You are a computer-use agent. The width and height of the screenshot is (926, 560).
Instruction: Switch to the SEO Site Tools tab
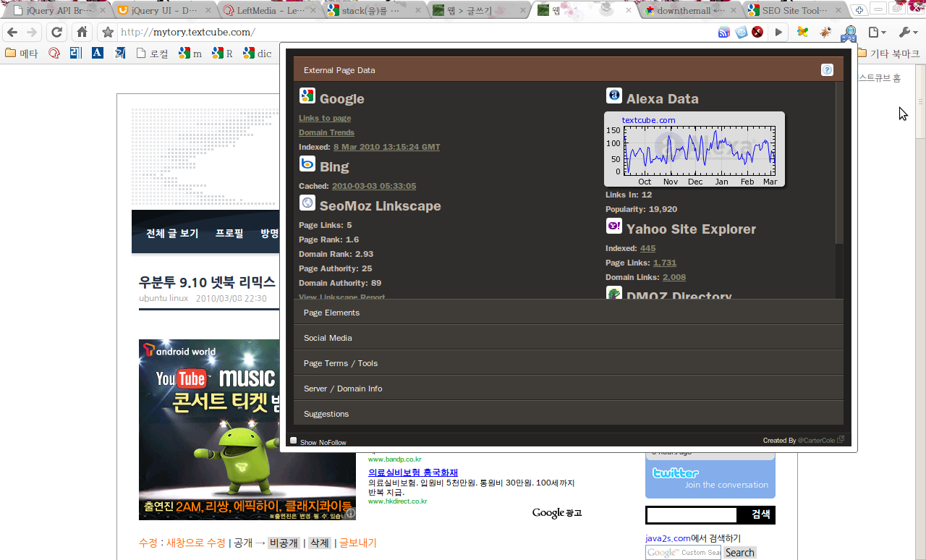click(x=794, y=10)
